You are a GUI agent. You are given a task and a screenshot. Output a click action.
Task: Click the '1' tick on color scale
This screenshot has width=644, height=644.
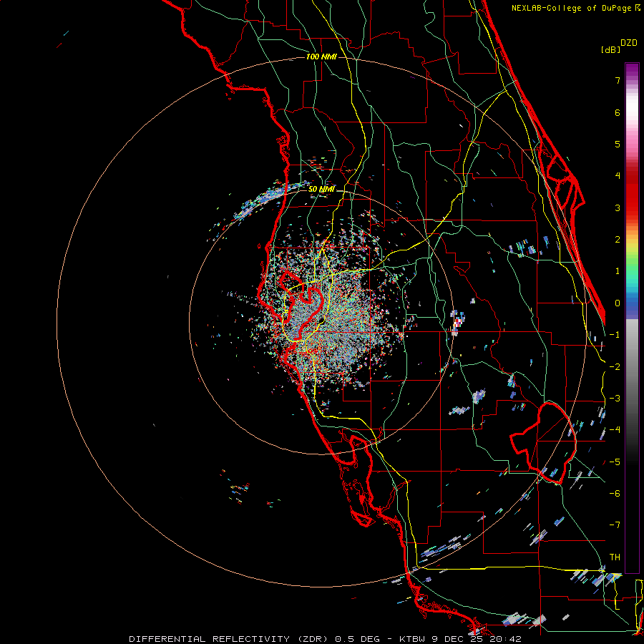[618, 271]
